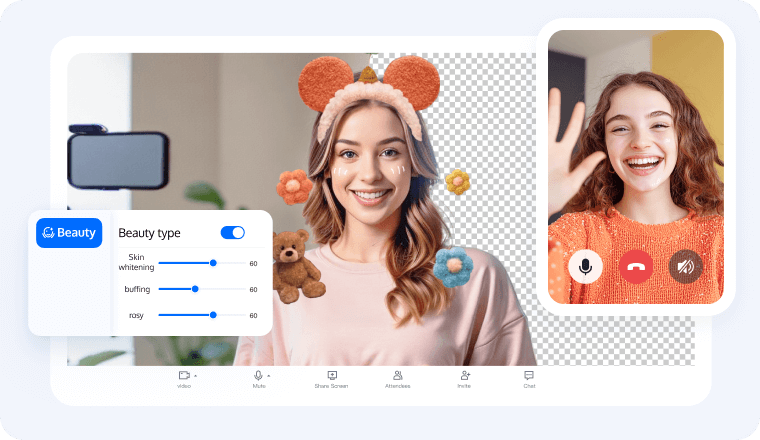Open the Chat icon
Image resolution: width=760 pixels, height=440 pixels.
529,376
